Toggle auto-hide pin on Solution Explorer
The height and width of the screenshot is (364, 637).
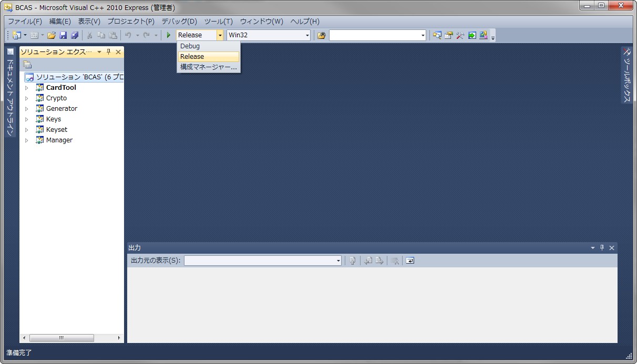click(109, 51)
